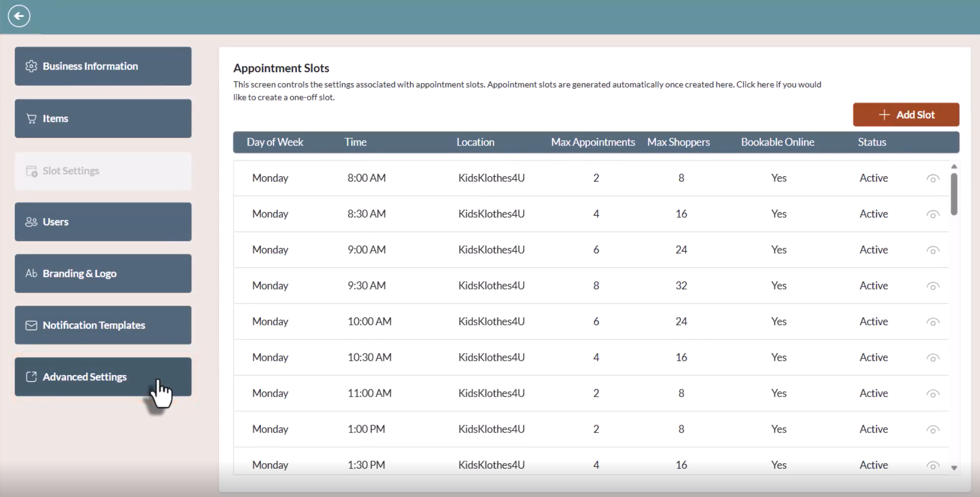Click the Business Information gear icon
980x497 pixels.
pos(31,66)
